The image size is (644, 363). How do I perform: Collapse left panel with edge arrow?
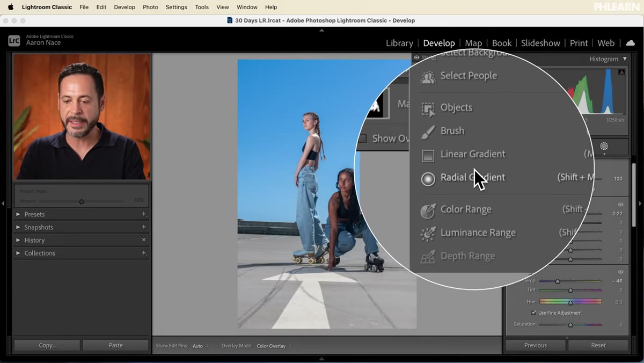click(3, 204)
